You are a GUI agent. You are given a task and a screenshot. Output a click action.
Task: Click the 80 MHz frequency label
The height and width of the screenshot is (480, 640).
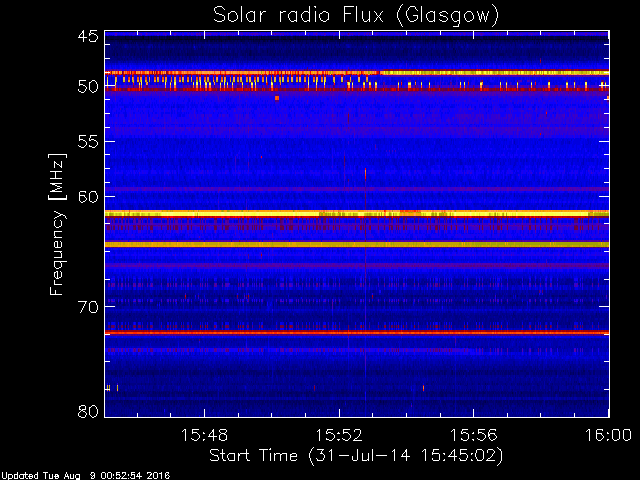88,411
